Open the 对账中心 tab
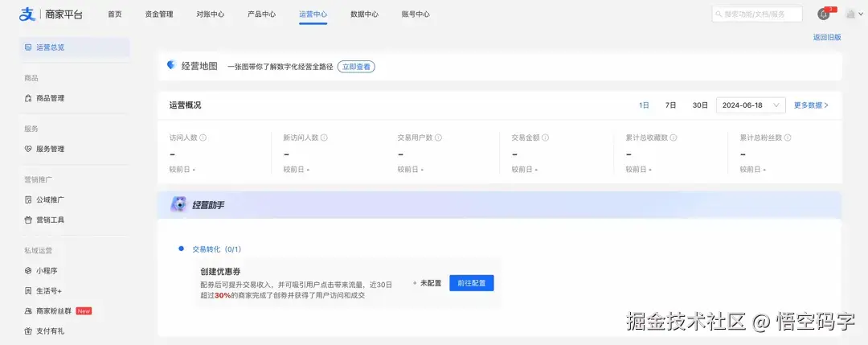Screen dimensions: 868x345 211,14
